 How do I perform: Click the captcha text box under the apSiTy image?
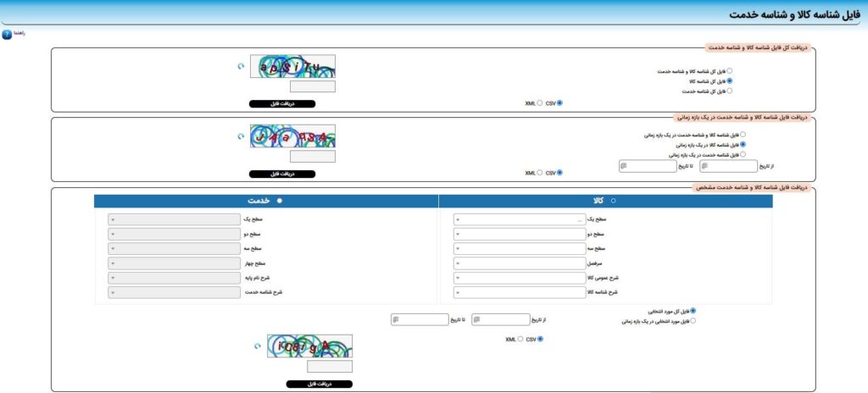point(313,86)
